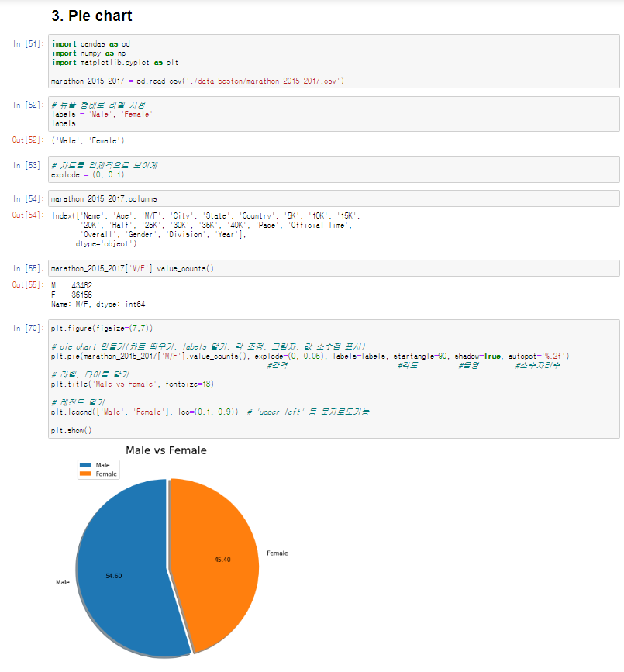
Task: Click the 'Female' label right of the pie
Action: (x=278, y=553)
